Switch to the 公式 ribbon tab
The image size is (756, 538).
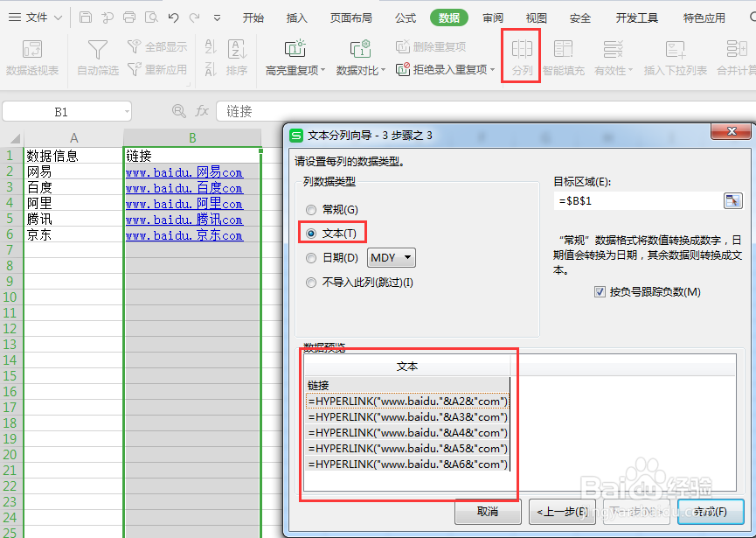point(404,17)
